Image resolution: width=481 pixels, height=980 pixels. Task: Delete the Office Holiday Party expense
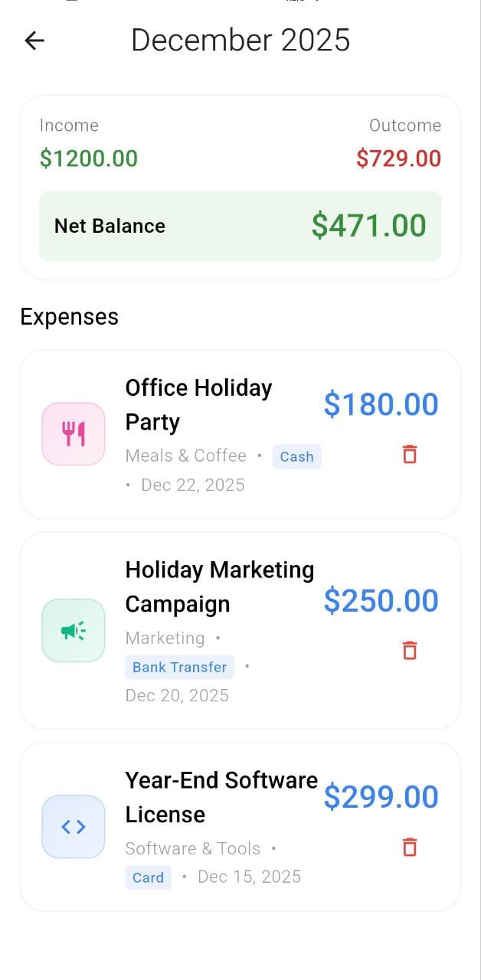pos(410,454)
